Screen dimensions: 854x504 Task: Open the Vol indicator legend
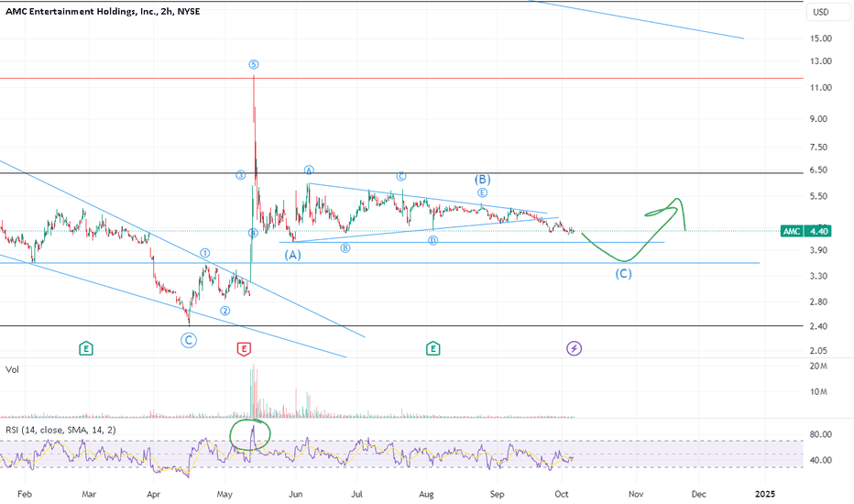click(12, 369)
